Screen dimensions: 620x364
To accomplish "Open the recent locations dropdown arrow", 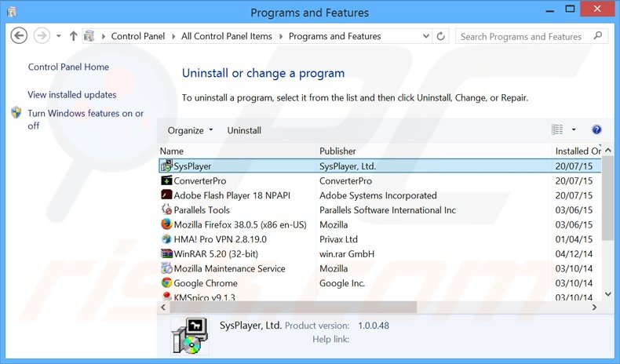I will point(59,36).
